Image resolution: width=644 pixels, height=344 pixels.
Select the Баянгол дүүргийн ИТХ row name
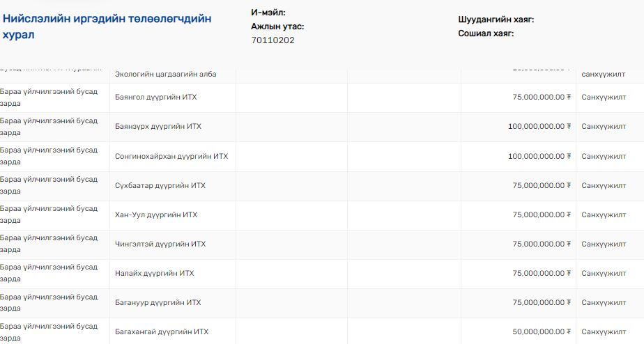coord(155,97)
